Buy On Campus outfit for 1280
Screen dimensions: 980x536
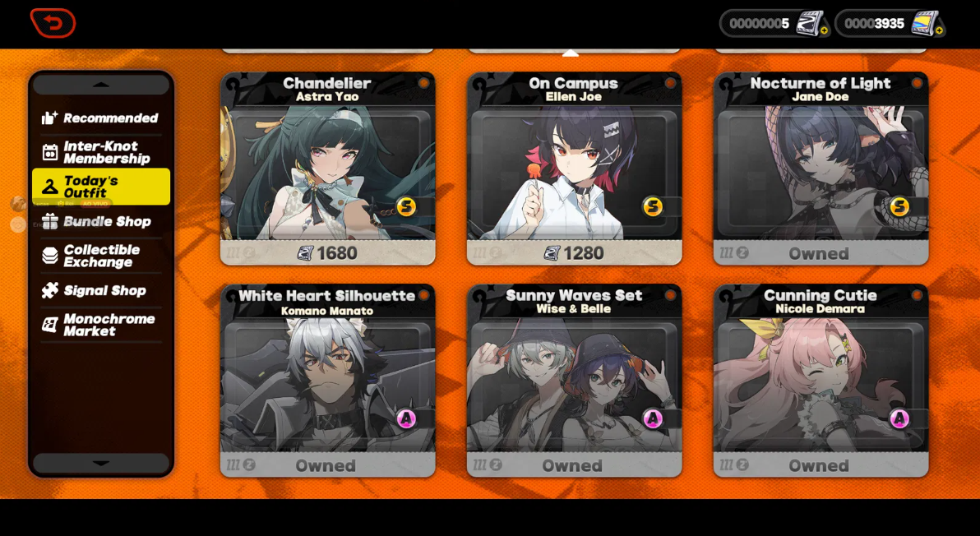pyautogui.click(x=574, y=252)
